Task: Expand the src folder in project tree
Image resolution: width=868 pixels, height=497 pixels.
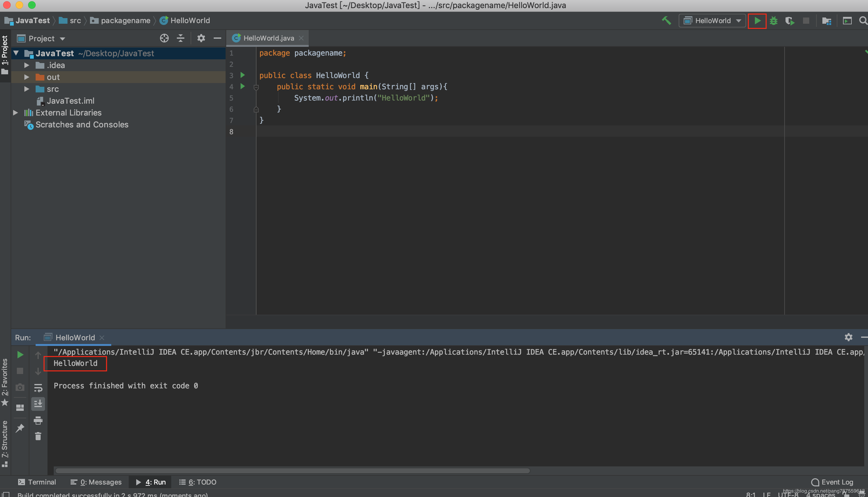Action: pos(27,89)
